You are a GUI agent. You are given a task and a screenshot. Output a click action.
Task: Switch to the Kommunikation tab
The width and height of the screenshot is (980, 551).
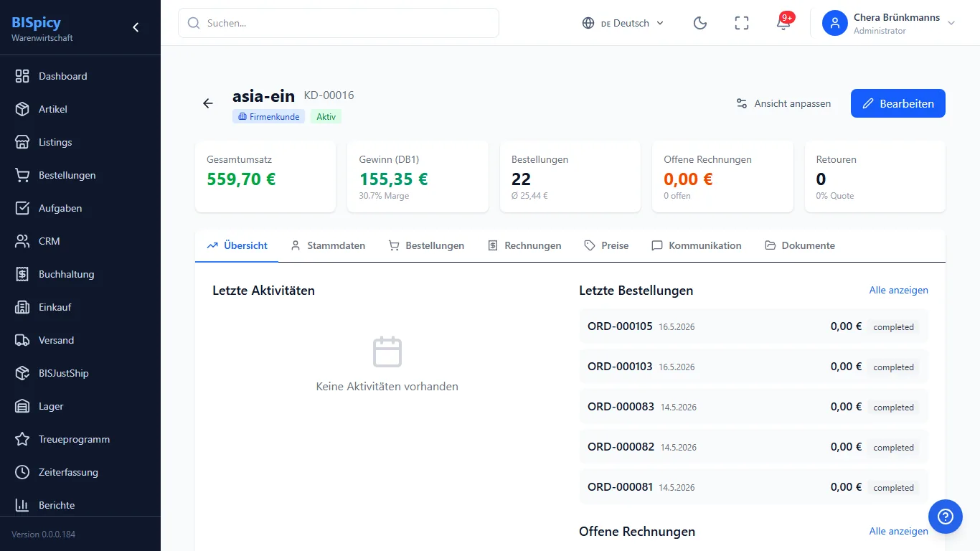coord(697,245)
